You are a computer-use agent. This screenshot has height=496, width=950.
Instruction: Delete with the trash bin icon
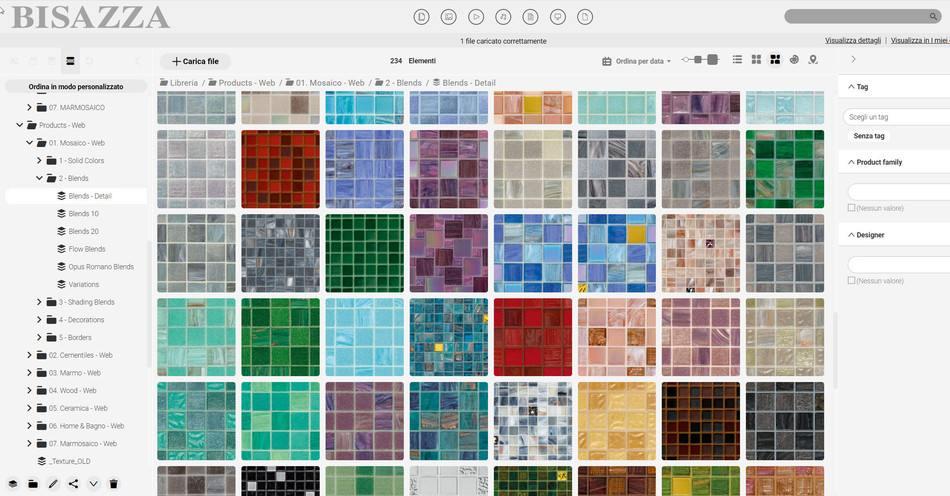(x=113, y=484)
